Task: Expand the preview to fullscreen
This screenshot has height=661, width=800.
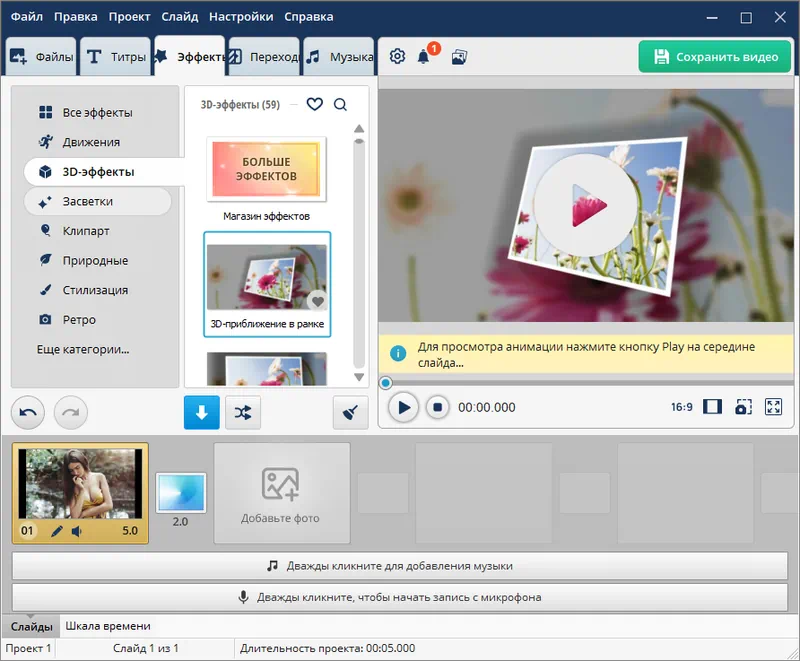Action: point(773,406)
